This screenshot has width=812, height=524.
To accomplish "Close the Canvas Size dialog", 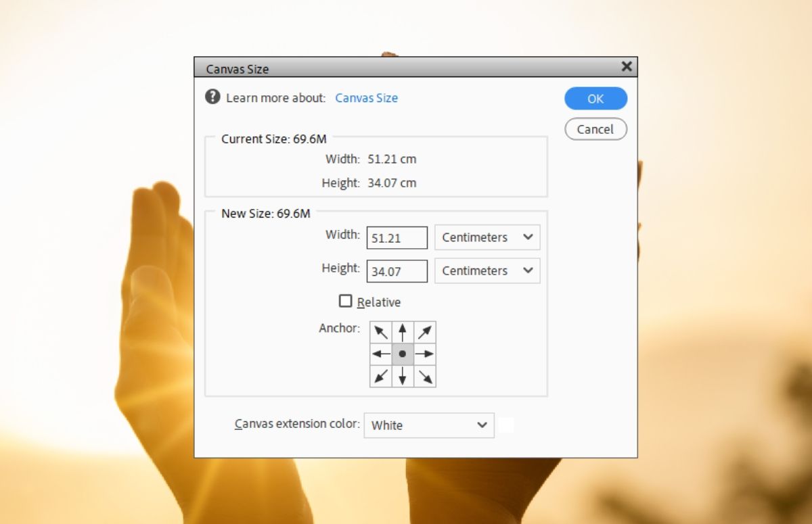I will (x=627, y=66).
